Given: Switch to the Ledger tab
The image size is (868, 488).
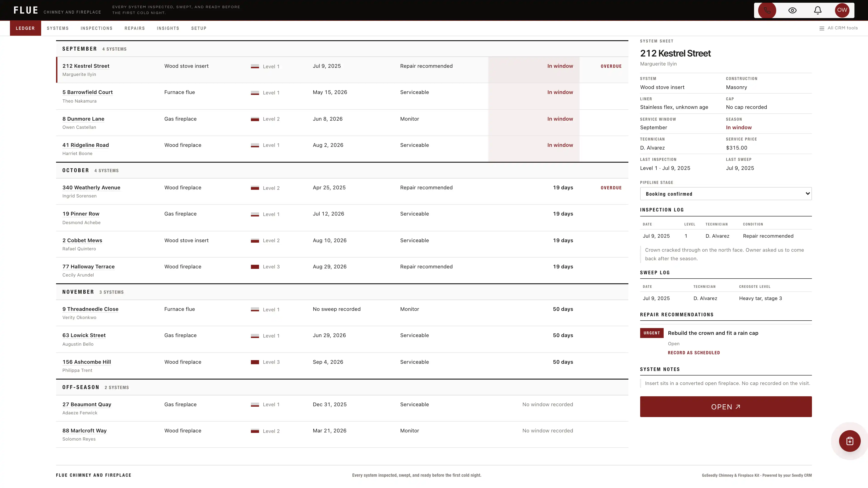Looking at the screenshot, I should tap(25, 28).
